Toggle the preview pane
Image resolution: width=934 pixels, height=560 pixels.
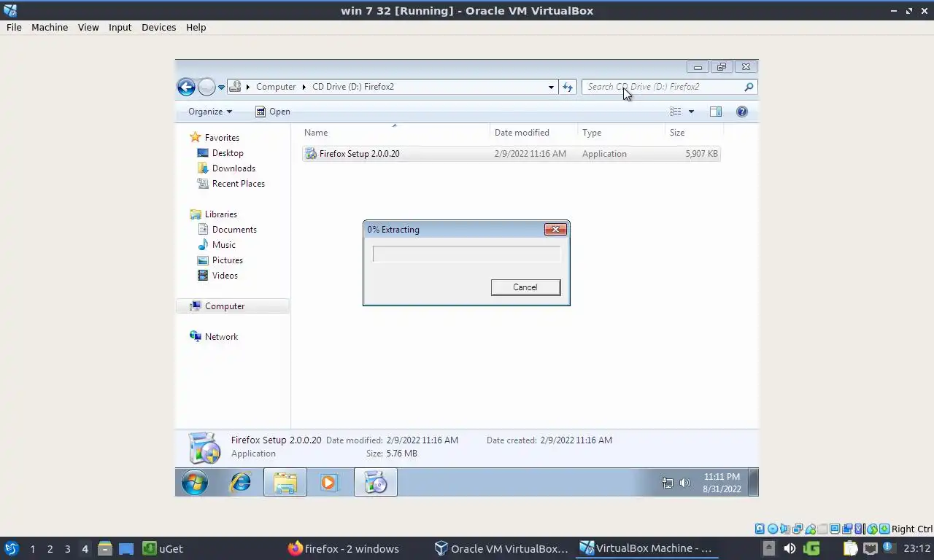coord(716,112)
